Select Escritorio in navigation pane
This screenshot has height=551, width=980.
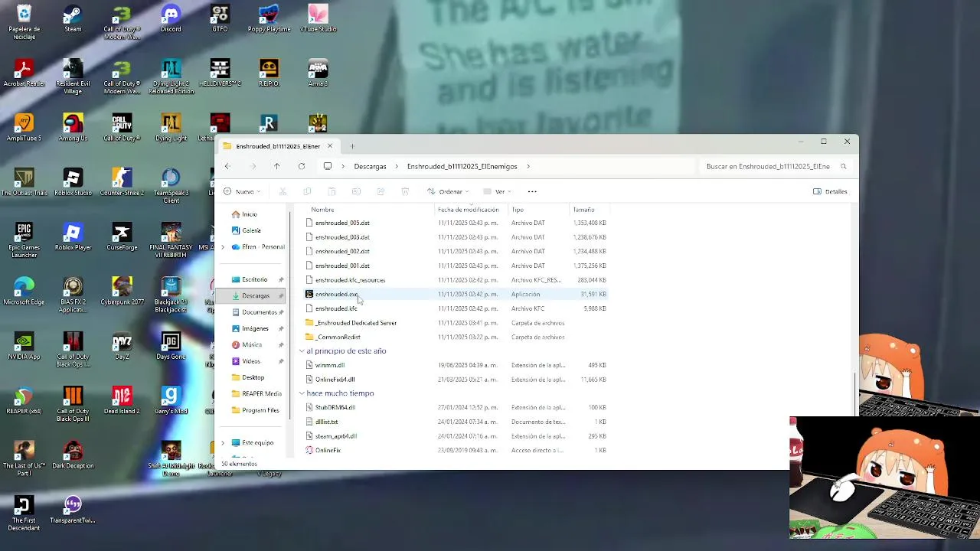click(255, 279)
